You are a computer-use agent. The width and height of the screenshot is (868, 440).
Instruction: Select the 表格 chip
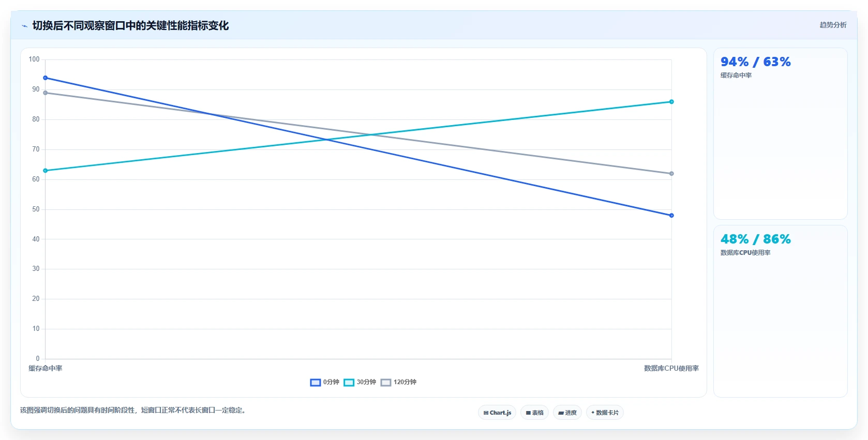click(x=534, y=413)
